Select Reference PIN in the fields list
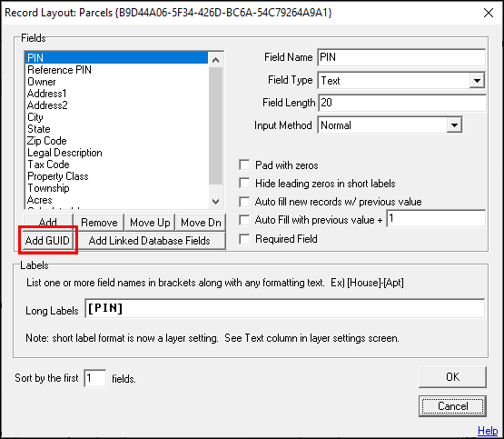 click(116, 70)
